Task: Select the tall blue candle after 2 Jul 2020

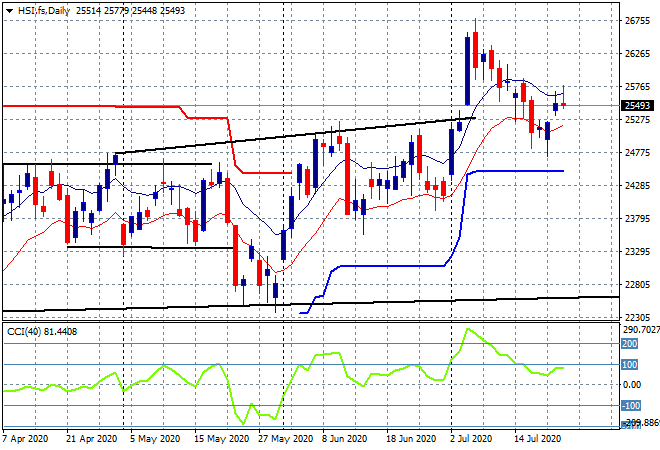Action: click(467, 71)
